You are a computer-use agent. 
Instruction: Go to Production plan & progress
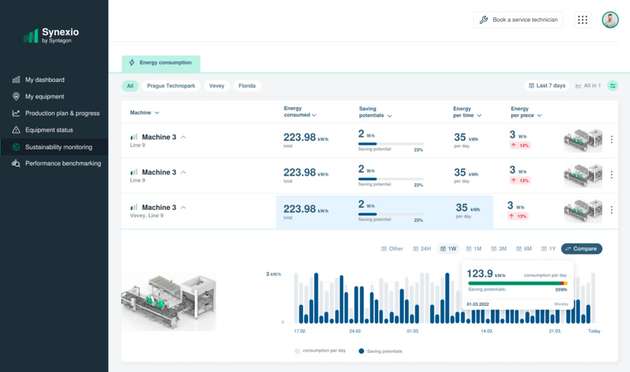click(62, 113)
